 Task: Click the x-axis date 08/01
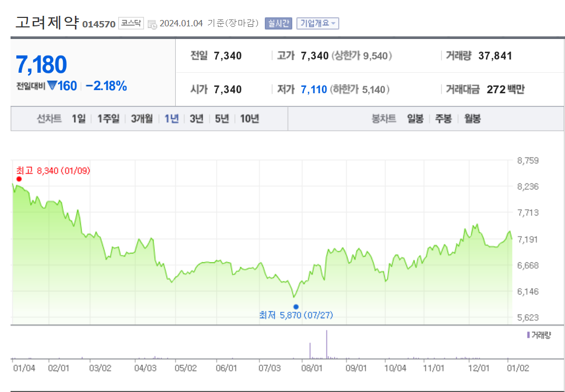pos(312,369)
